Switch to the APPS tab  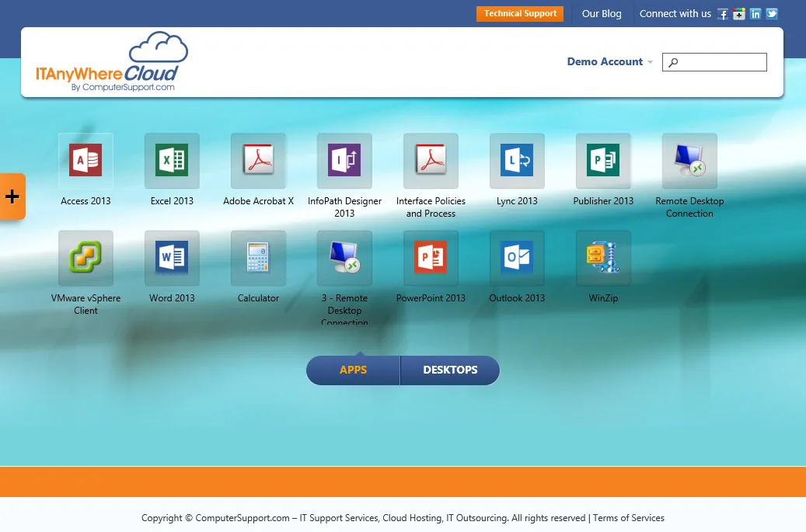coord(353,370)
